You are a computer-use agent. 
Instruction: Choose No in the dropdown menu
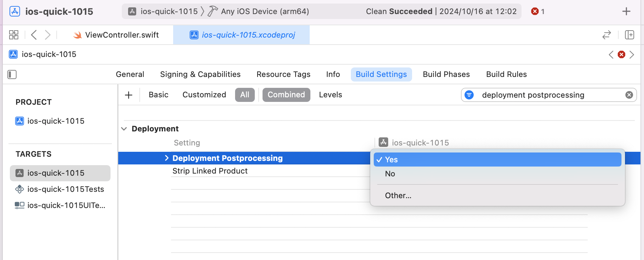pyautogui.click(x=390, y=174)
